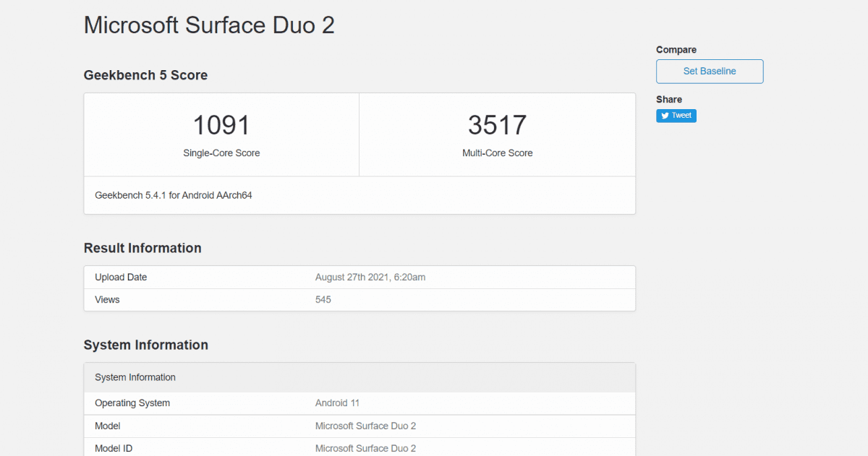Viewport: 868px width, 456px height.
Task: Click the Views row label
Action: click(x=107, y=300)
